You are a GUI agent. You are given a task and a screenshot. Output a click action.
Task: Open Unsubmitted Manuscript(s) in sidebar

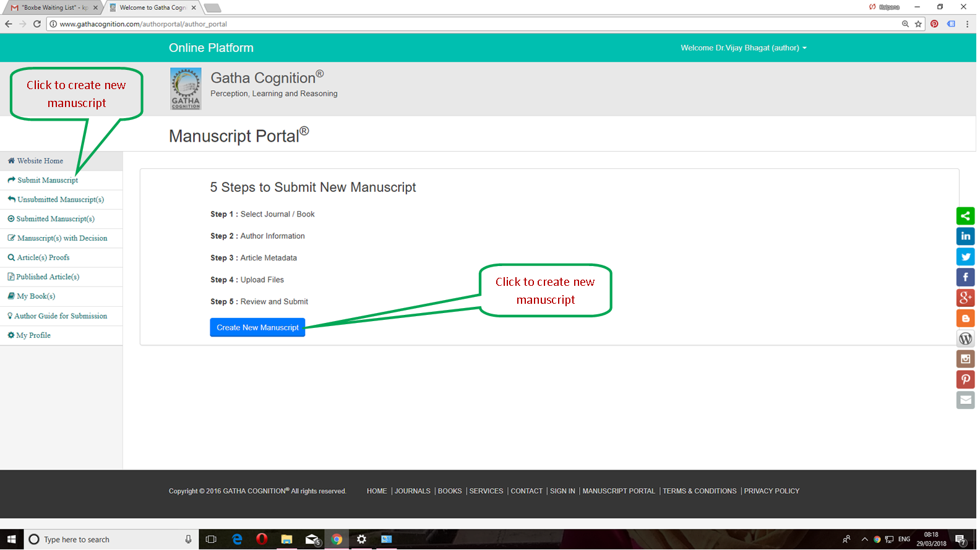pyautogui.click(x=61, y=199)
